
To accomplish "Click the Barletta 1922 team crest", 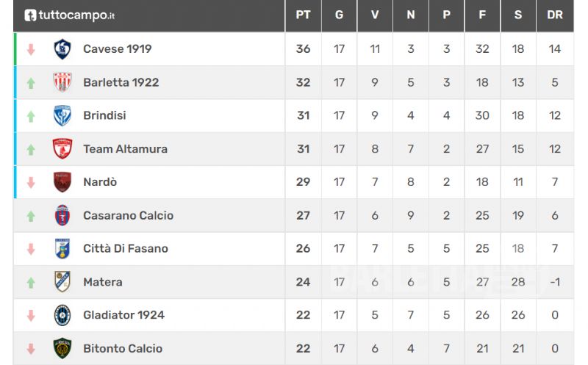I will (62, 82).
